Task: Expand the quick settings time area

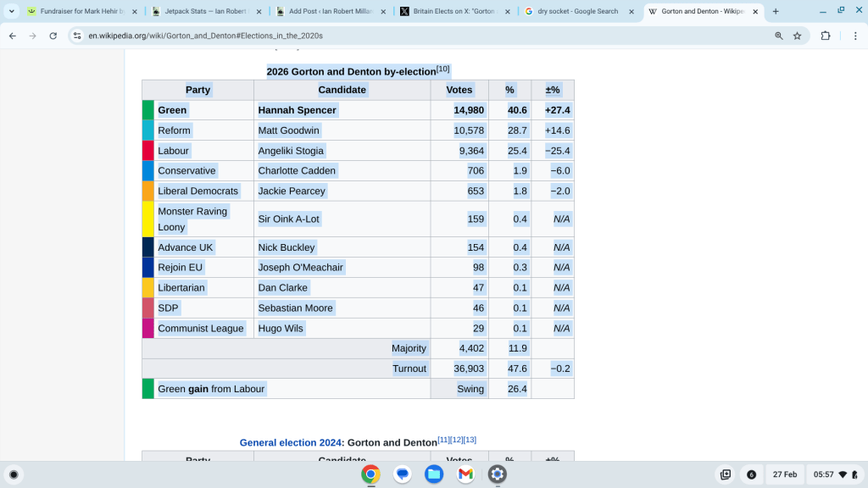Action: (x=833, y=474)
